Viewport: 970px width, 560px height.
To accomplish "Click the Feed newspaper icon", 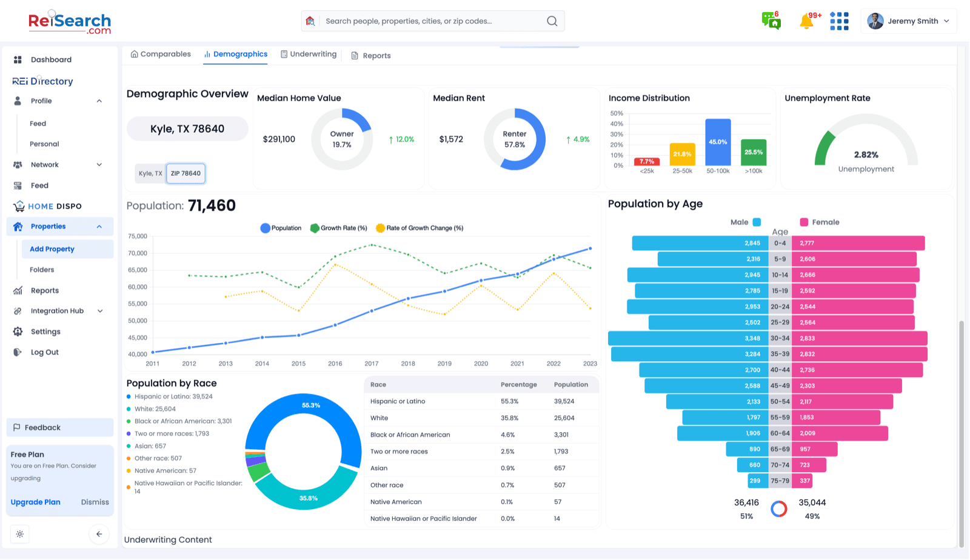I will 18,185.
